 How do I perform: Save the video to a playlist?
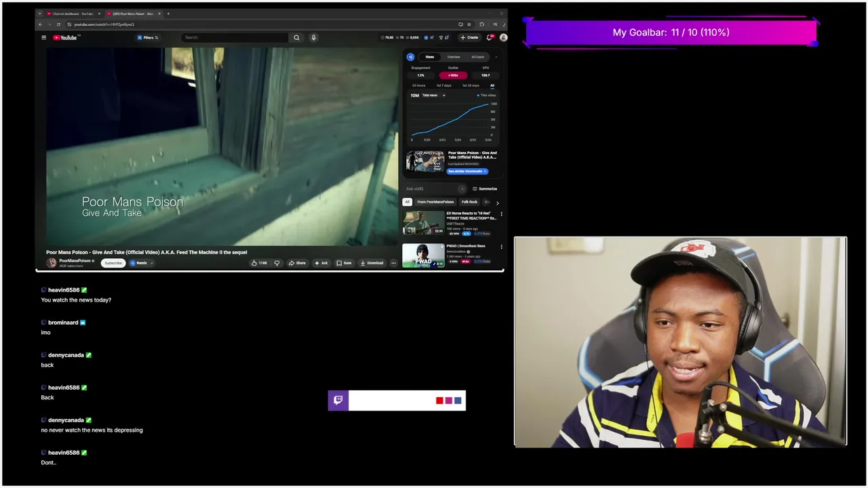[344, 263]
